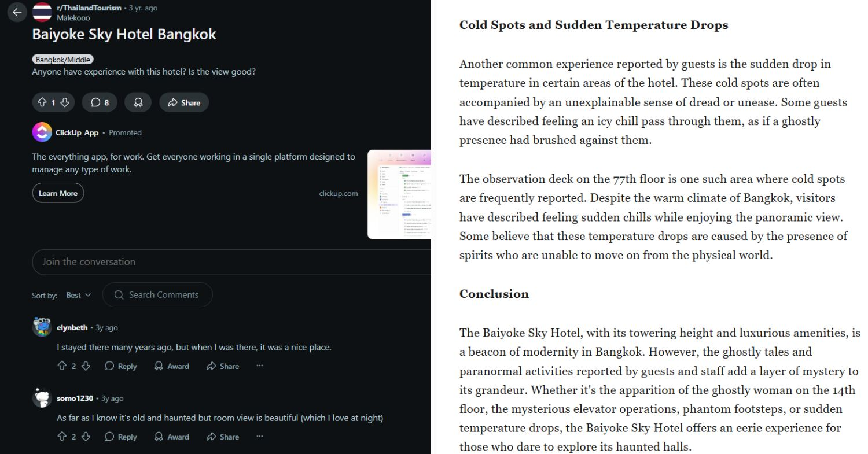Upvote elynbeth's comment
The height and width of the screenshot is (454, 868).
[62, 366]
